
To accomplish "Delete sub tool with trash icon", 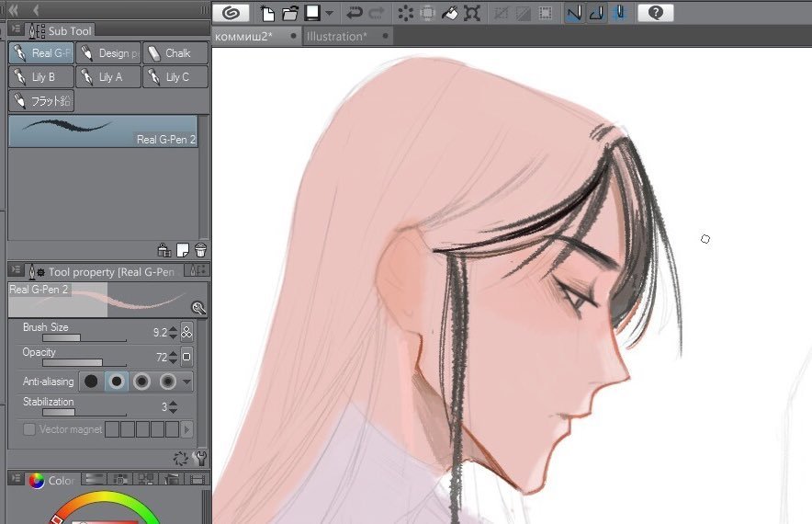I will tap(200, 250).
